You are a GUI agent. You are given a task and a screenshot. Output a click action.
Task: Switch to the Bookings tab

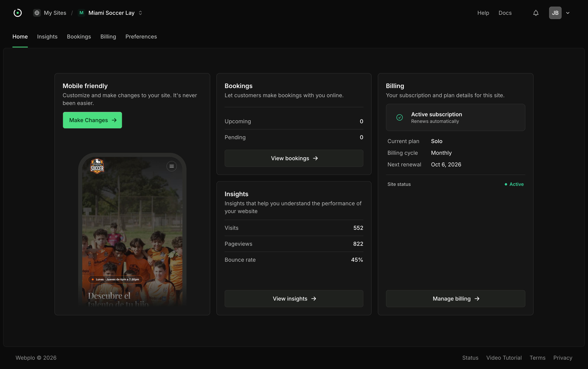click(x=79, y=37)
